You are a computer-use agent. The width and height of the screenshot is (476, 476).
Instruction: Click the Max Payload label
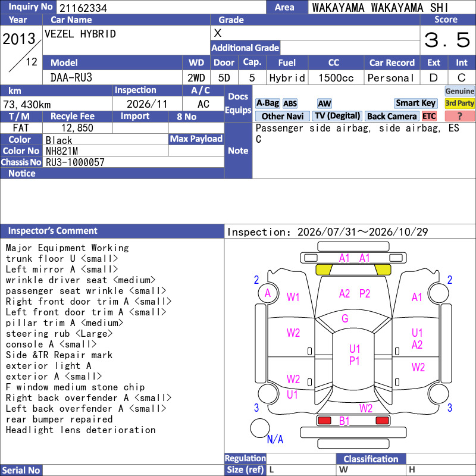tap(196, 139)
